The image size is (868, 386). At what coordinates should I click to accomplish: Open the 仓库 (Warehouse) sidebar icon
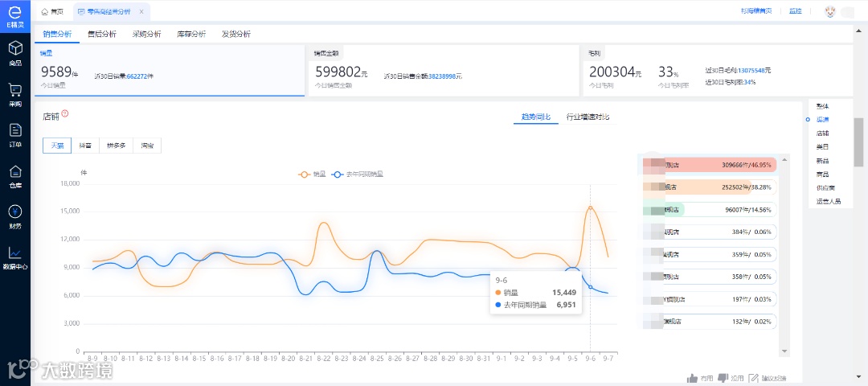[x=15, y=173]
